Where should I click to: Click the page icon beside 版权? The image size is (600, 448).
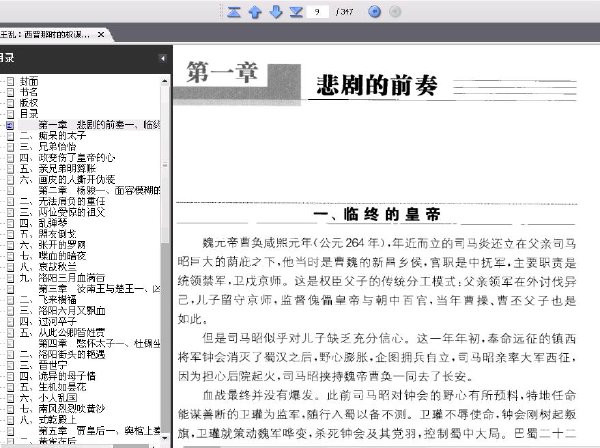click(10, 103)
